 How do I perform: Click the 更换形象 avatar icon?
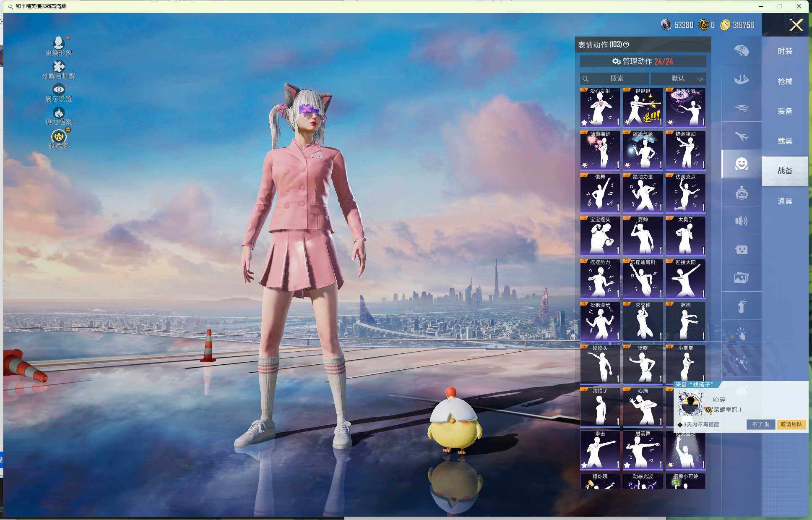[59, 43]
